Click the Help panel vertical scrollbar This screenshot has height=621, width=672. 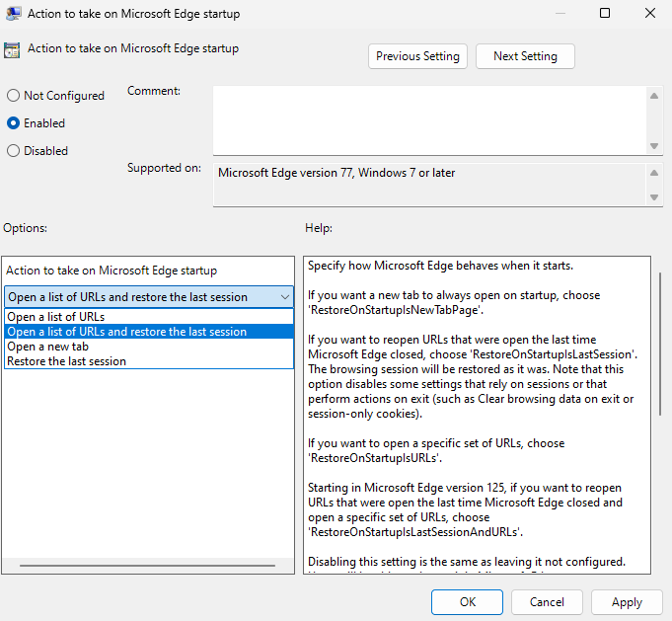(660, 344)
